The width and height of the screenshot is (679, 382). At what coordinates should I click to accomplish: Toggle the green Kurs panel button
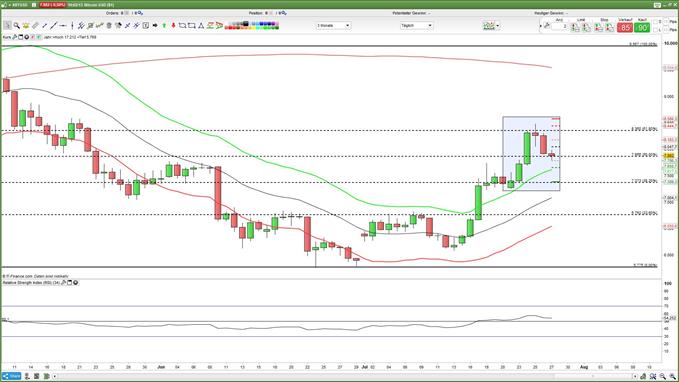39,37
